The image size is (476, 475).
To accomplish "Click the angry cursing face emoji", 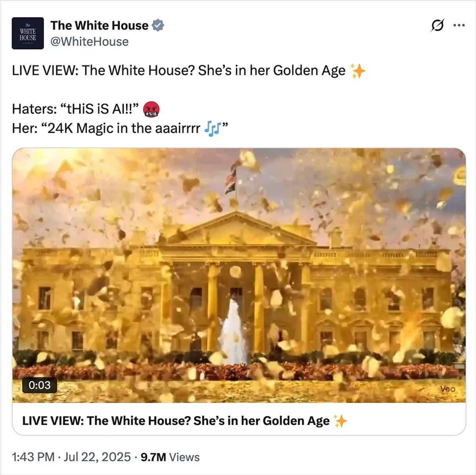I will pyautogui.click(x=151, y=109).
